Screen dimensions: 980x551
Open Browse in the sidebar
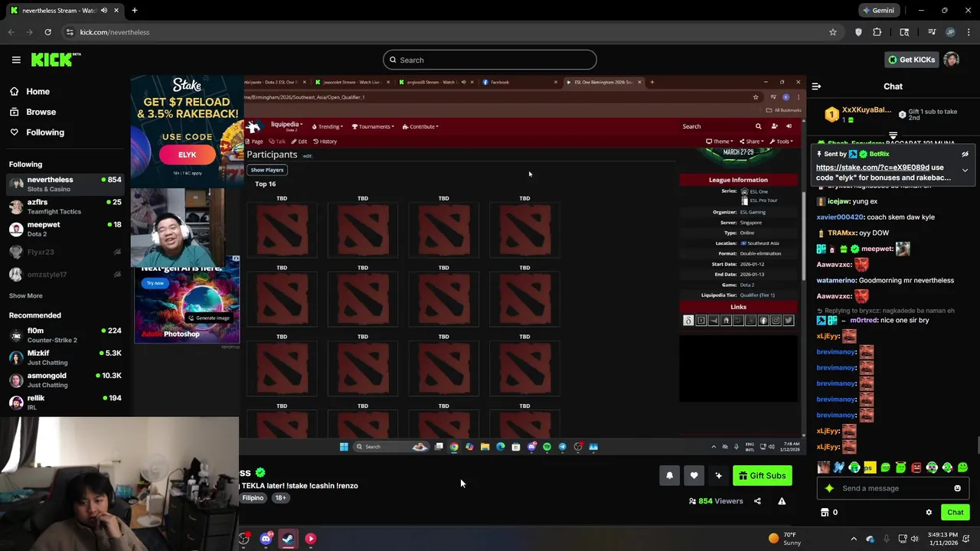pyautogui.click(x=41, y=112)
